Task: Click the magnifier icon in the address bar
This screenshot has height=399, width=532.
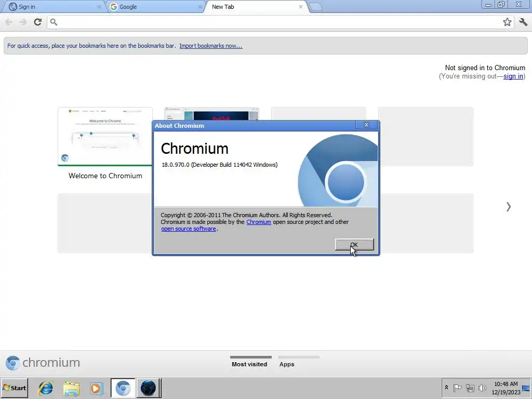Action: tap(54, 22)
